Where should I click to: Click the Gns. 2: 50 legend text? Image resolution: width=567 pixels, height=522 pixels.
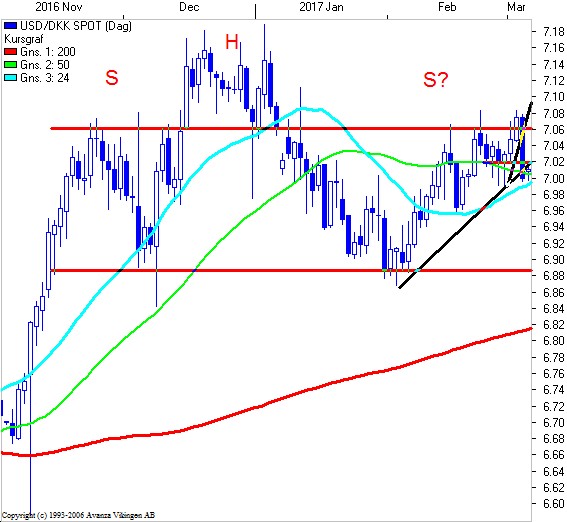tap(45, 65)
